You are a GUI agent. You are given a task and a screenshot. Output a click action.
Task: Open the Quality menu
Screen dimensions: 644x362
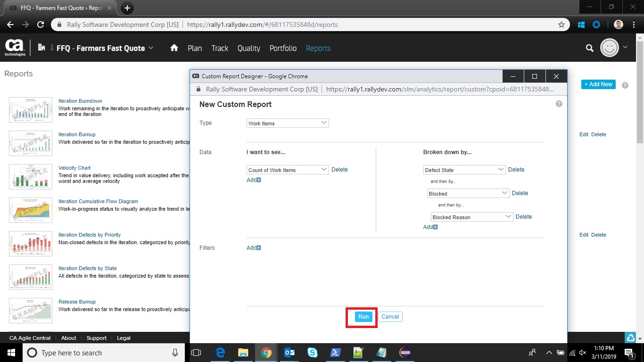point(249,48)
